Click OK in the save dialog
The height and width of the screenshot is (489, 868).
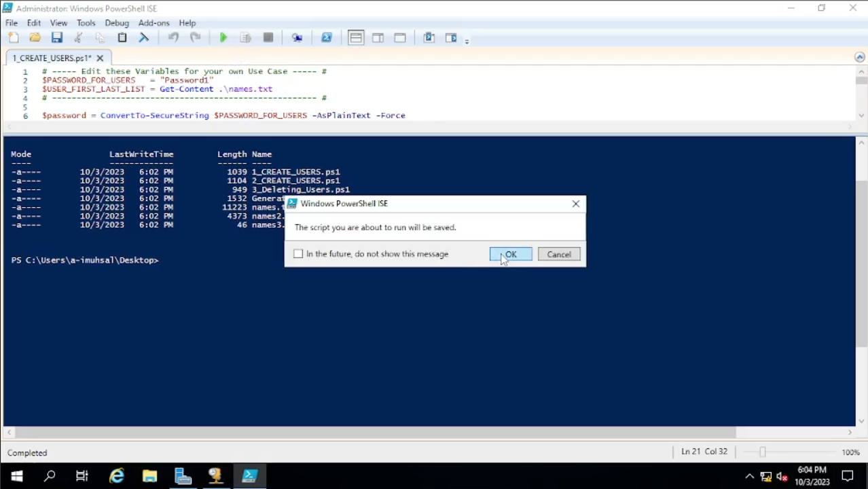(x=511, y=255)
